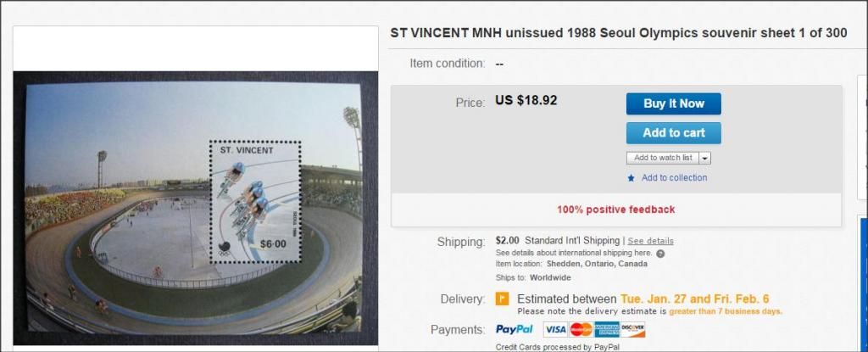The image size is (868, 352).
Task: Click the listing title text
Action: click(x=618, y=33)
